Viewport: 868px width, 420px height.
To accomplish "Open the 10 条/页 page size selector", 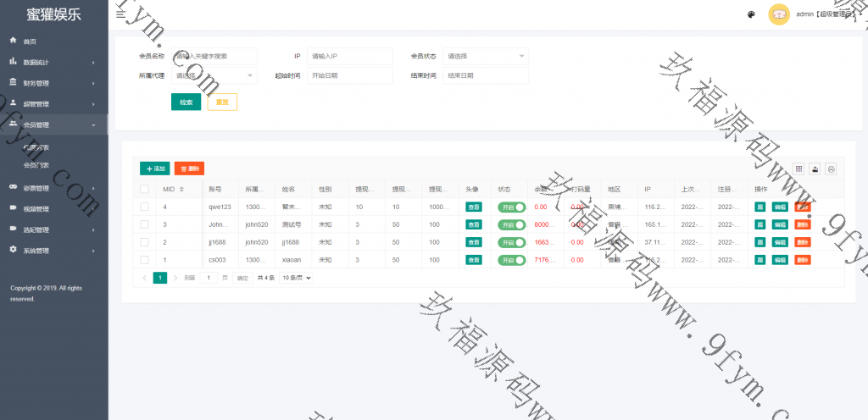I will pyautogui.click(x=297, y=278).
